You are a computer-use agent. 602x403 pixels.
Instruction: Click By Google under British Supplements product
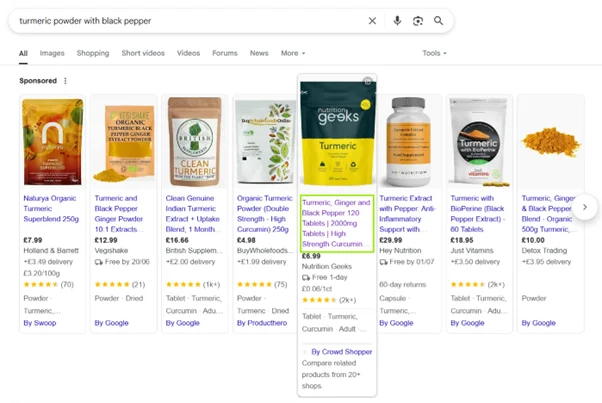(x=182, y=323)
